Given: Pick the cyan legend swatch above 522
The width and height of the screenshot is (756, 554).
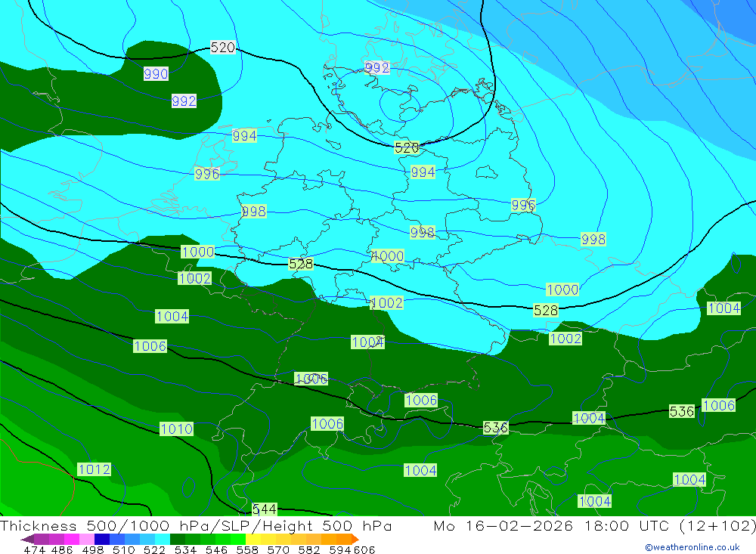Looking at the screenshot, I should coord(163,539).
